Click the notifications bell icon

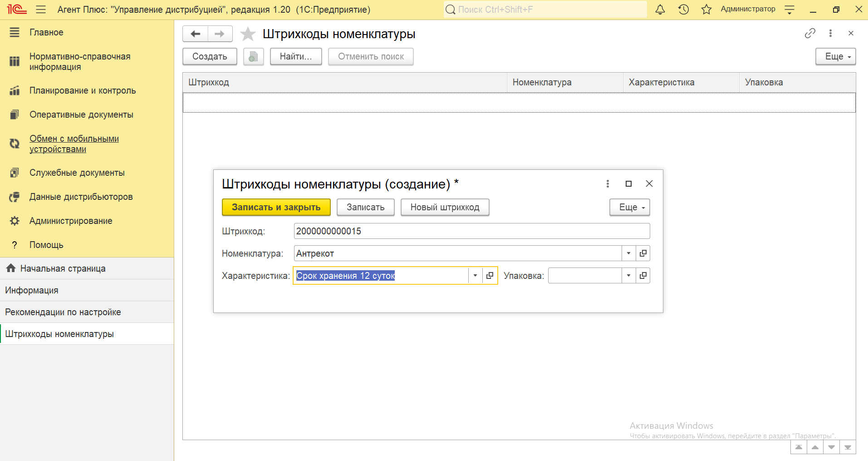[660, 10]
